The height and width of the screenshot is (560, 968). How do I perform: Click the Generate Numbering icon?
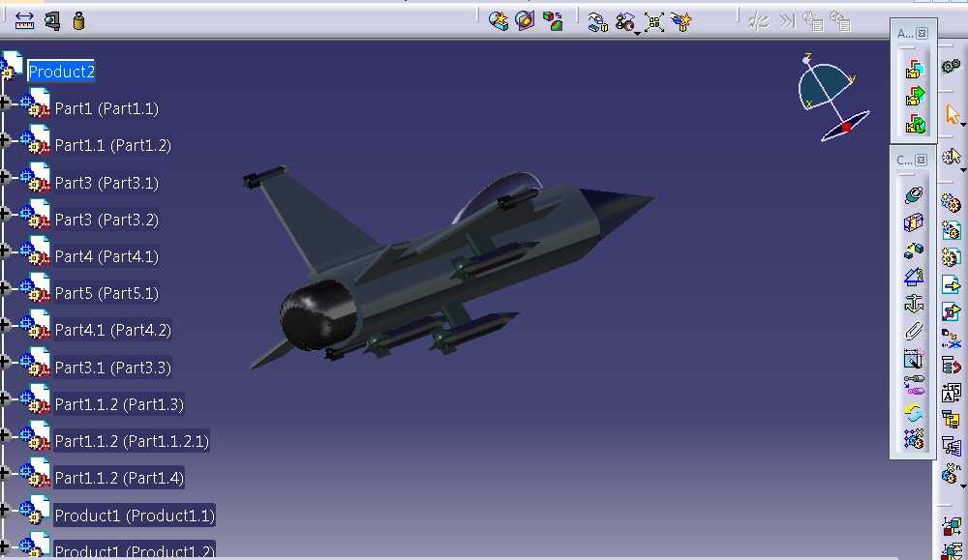(951, 393)
